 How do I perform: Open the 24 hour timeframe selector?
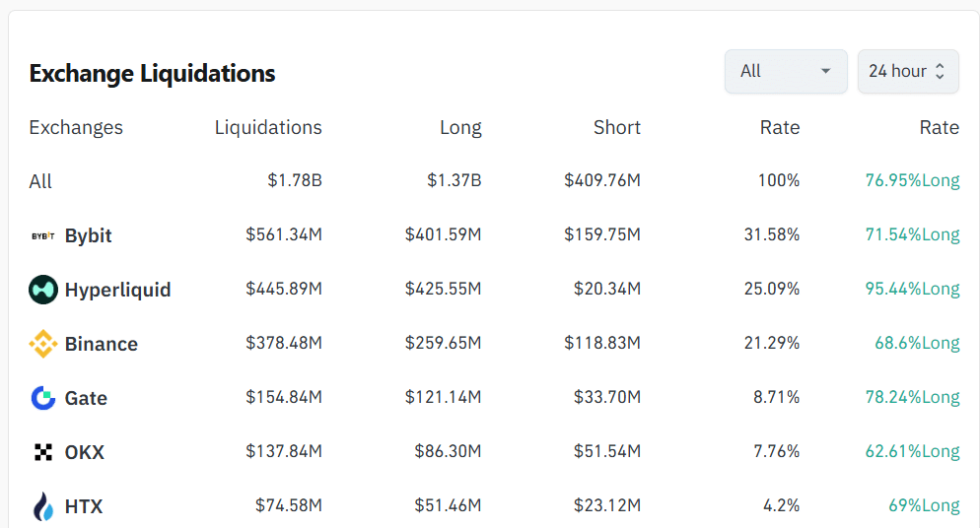pyautogui.click(x=907, y=71)
